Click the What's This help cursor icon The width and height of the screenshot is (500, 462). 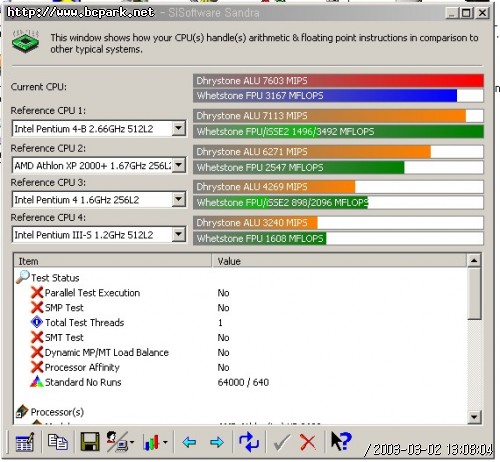(341, 441)
